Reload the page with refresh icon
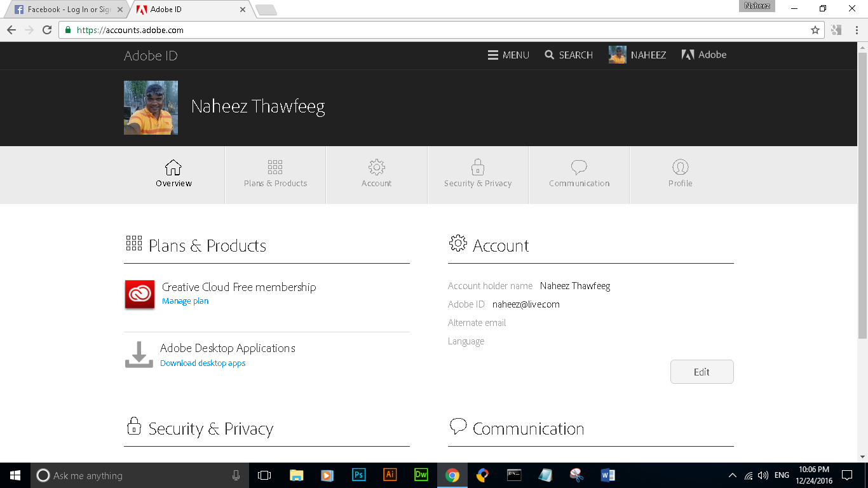The image size is (868, 488). tap(46, 30)
